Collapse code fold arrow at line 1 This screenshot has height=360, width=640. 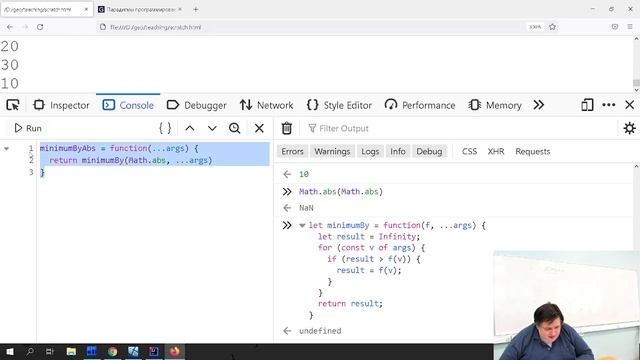7,149
